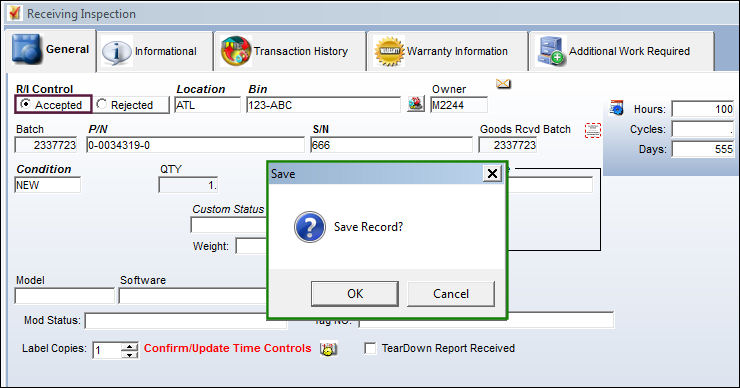
Task: Switch to the Informational tab
Action: pos(155,51)
